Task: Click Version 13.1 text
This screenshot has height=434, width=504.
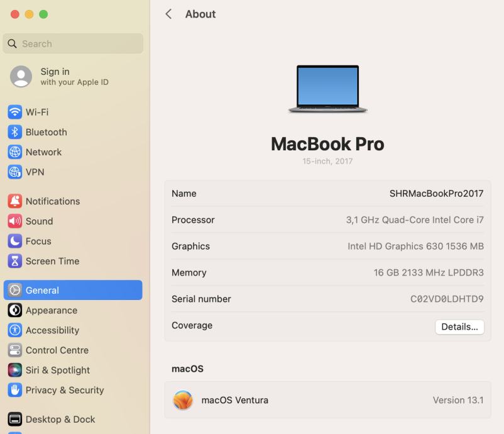Action: tap(458, 400)
